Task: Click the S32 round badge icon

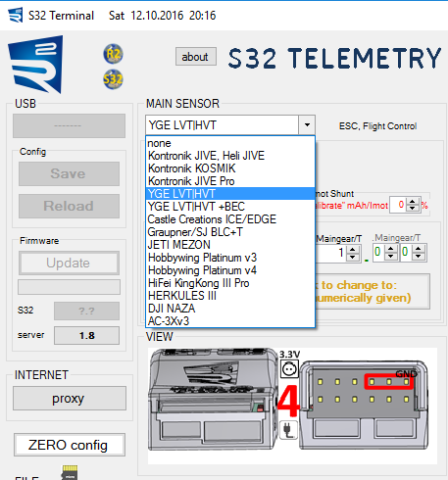Action: 113,79
